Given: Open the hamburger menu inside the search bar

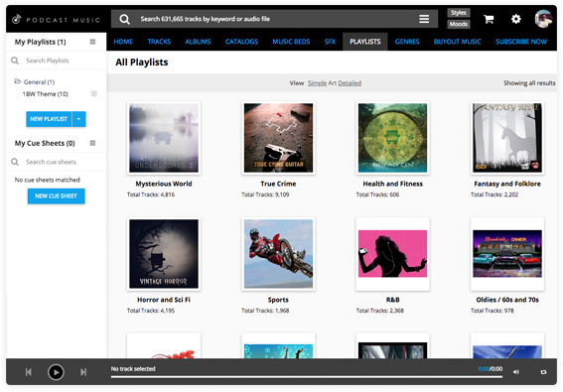Looking at the screenshot, I should point(424,19).
